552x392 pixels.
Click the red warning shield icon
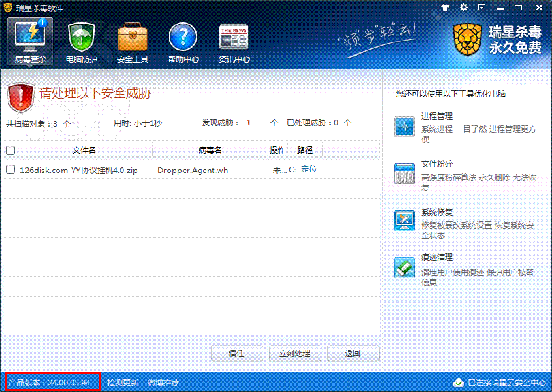[x=21, y=97]
